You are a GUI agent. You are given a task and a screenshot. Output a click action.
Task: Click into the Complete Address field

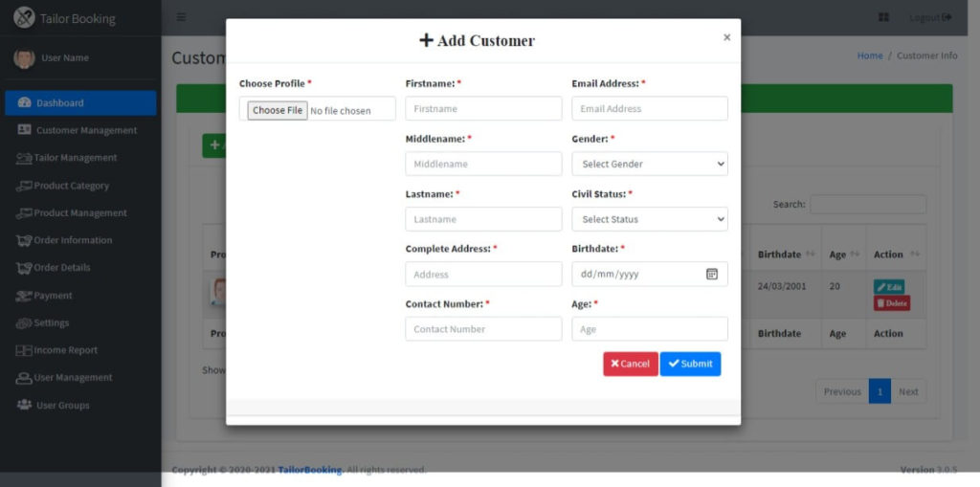click(x=483, y=275)
